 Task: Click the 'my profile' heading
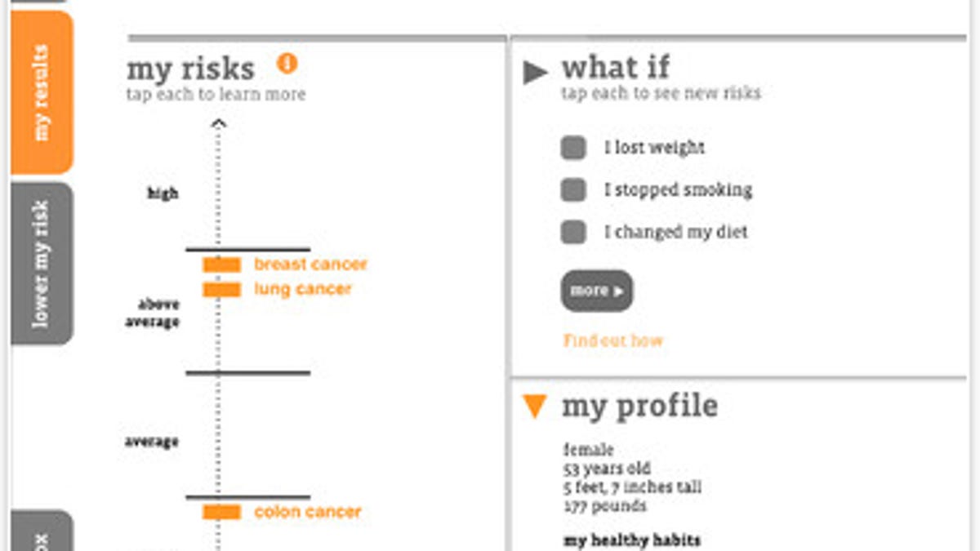point(639,406)
